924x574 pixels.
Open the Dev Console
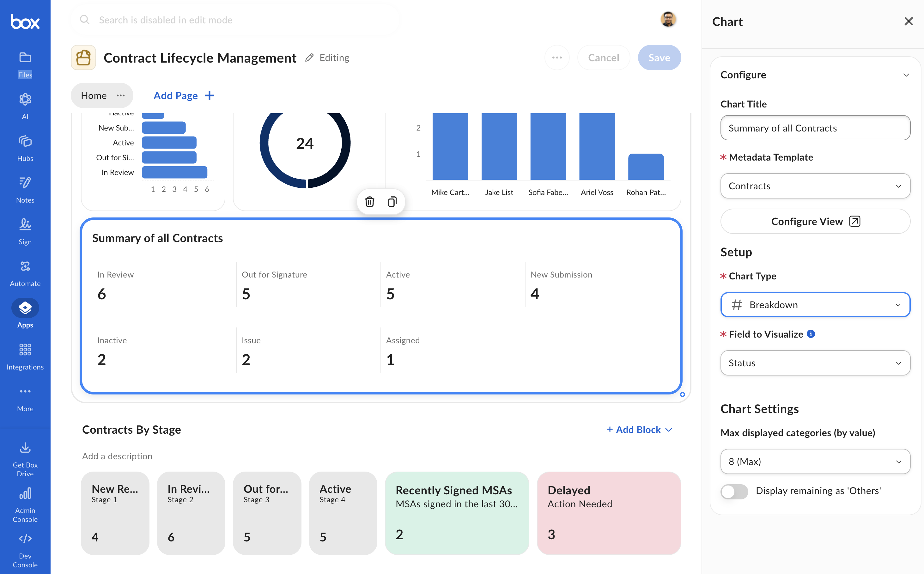coord(25,550)
